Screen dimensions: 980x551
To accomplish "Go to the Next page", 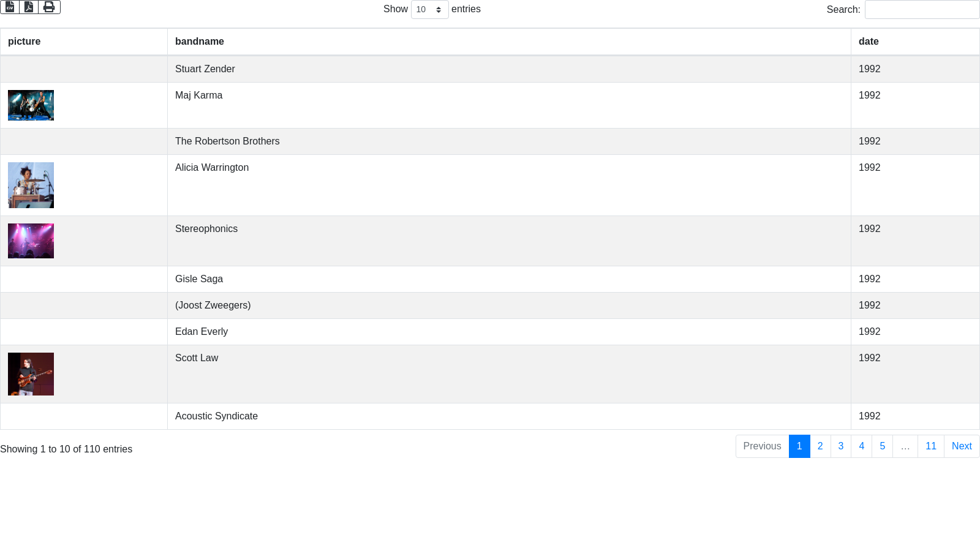I will 961,446.
